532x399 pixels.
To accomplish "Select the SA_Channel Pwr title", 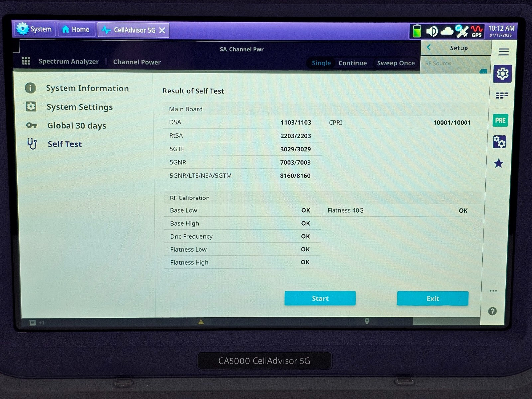I will click(x=242, y=49).
